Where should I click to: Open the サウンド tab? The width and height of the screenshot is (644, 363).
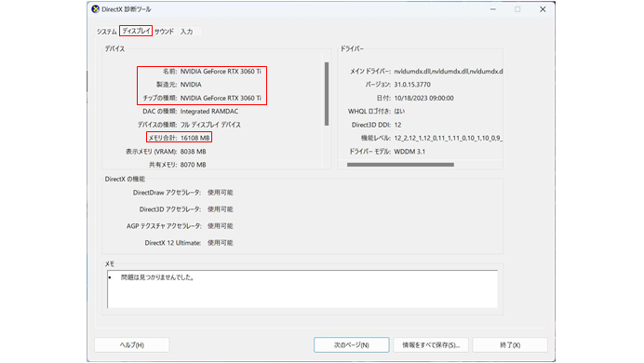point(165,32)
